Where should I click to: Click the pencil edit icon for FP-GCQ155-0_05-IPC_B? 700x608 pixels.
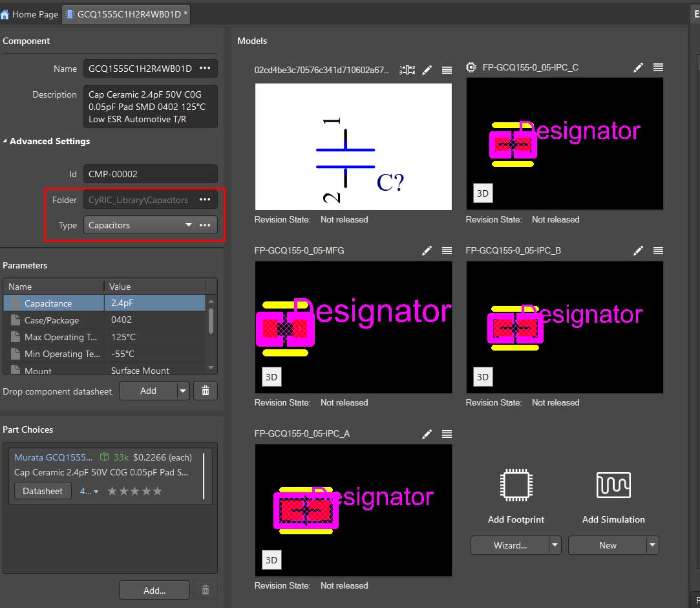[x=638, y=251]
